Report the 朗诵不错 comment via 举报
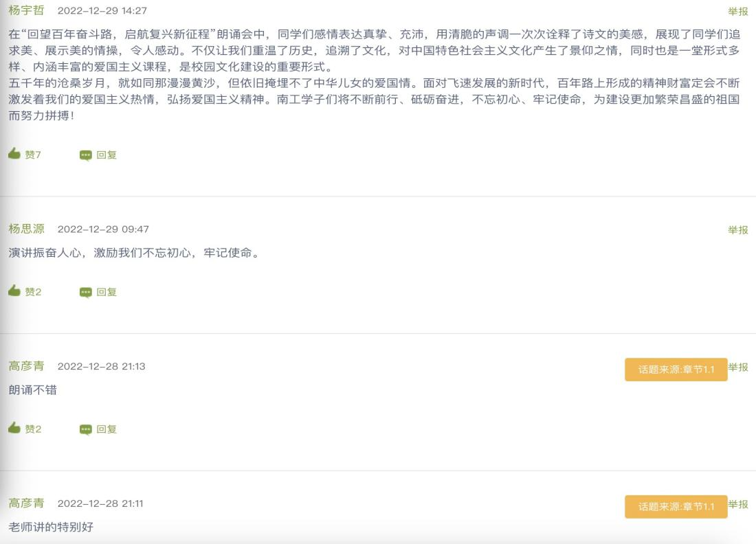 pos(738,367)
